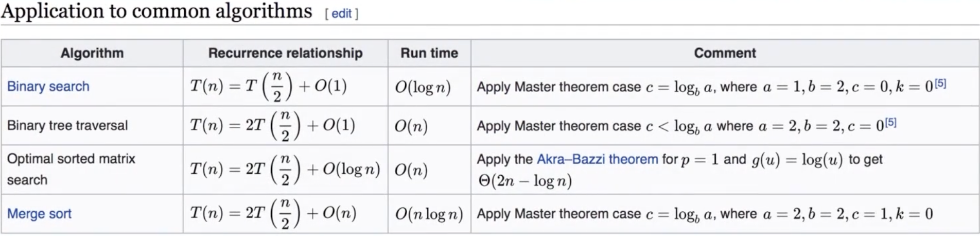Click the T(n) = 2T(n/2) + O(log n) formula
This screenshot has width=980, height=236.
(285, 170)
